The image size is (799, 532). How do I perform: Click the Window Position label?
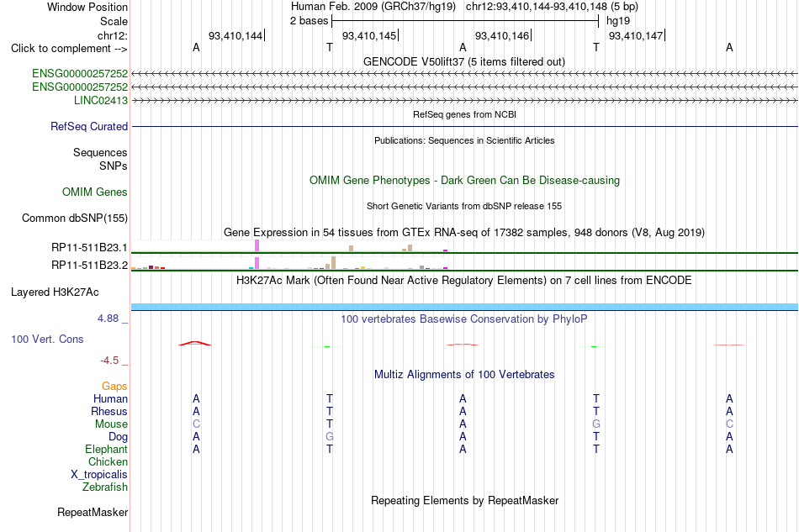(x=87, y=7)
